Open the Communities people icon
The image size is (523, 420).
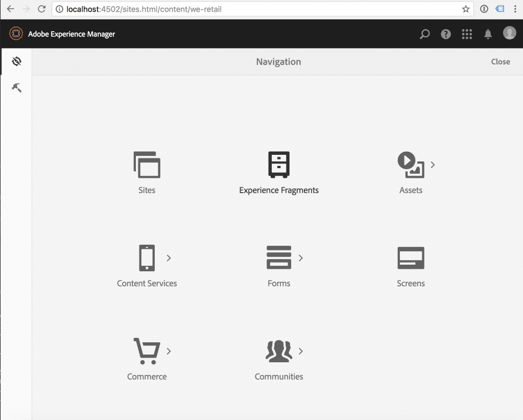click(x=279, y=351)
